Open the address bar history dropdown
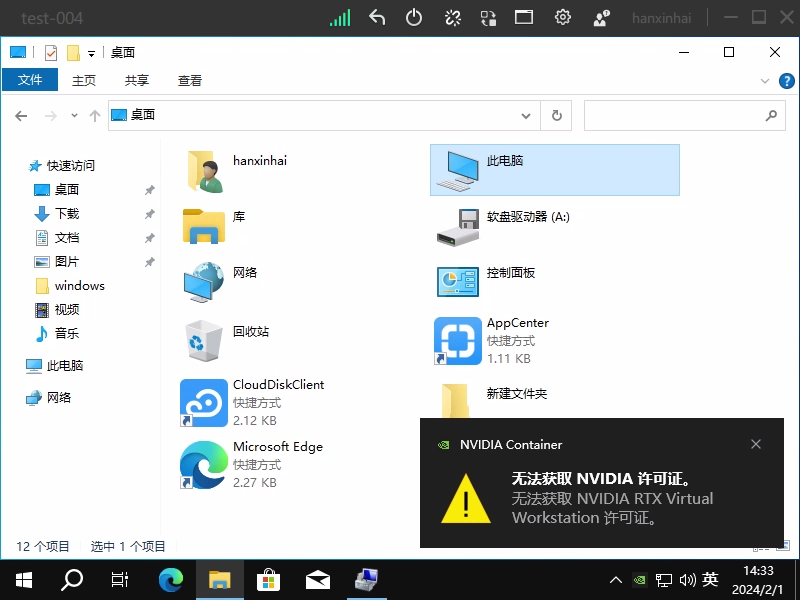Image resolution: width=800 pixels, height=600 pixels. pos(526,116)
